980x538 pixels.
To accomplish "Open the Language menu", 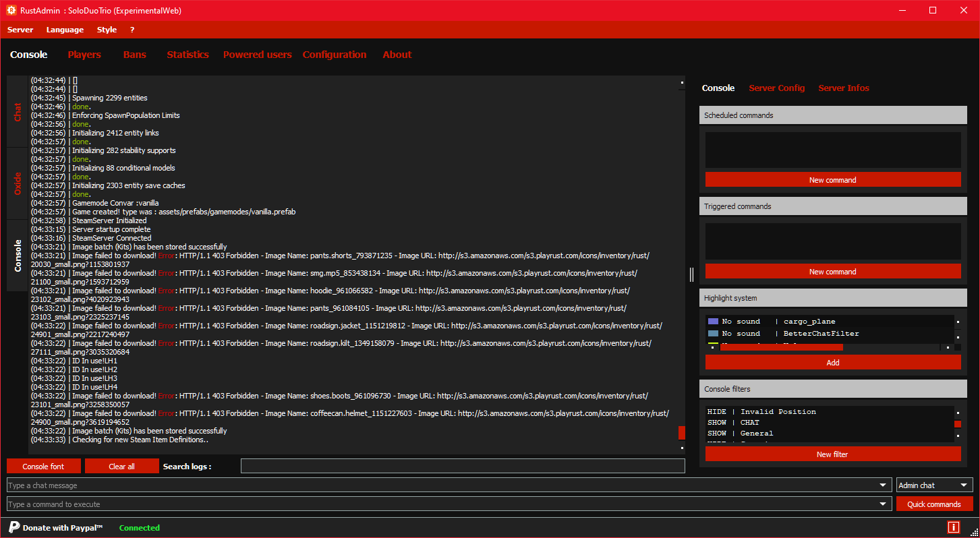I will click(x=65, y=30).
